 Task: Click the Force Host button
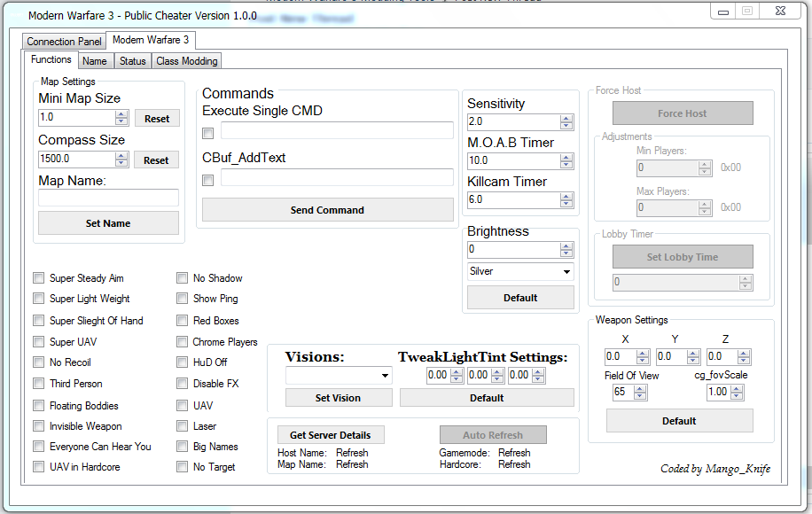[683, 113]
